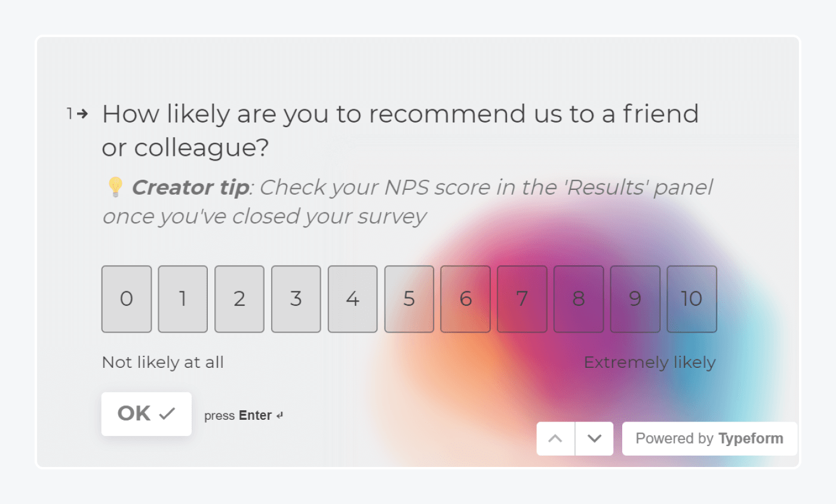This screenshot has width=836, height=504.
Task: Choose score 1 on the rating scale
Action: (183, 299)
